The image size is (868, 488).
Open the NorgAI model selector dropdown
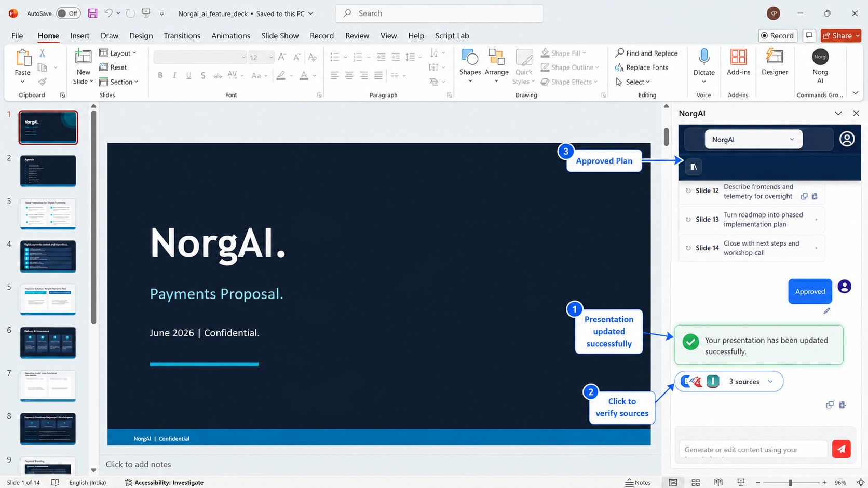click(753, 139)
